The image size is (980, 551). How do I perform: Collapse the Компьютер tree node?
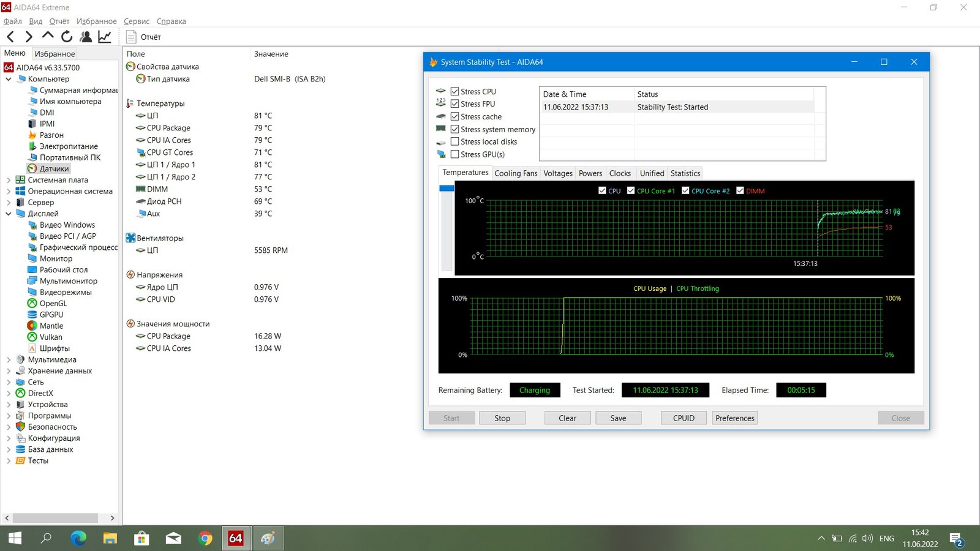coord(9,79)
